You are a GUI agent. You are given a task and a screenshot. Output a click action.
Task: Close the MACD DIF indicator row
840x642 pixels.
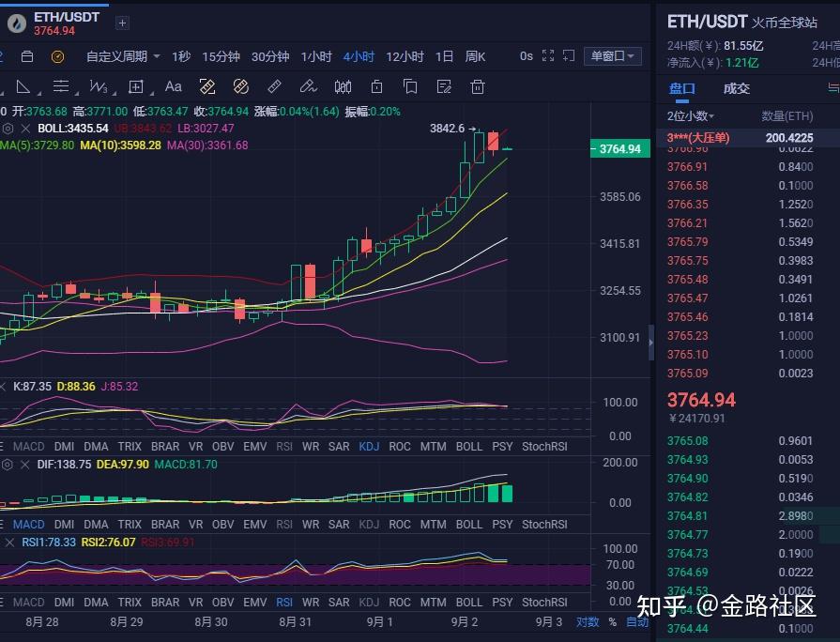click(x=24, y=465)
